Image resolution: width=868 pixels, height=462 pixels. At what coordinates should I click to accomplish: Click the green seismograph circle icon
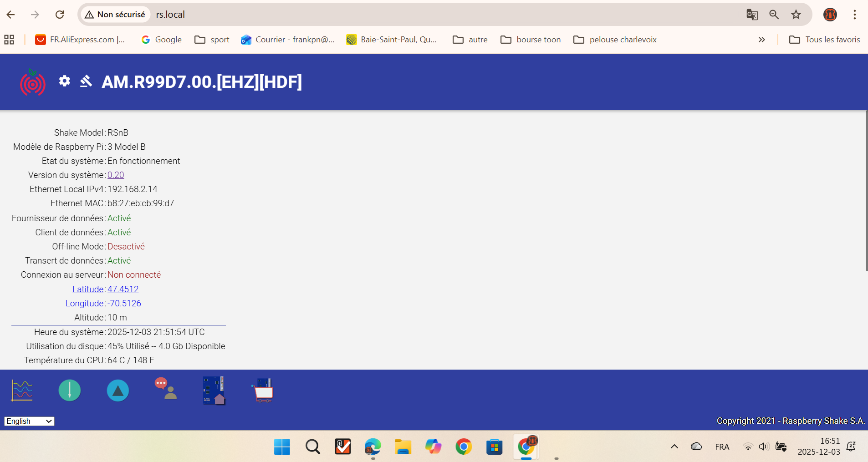pyautogui.click(x=70, y=391)
